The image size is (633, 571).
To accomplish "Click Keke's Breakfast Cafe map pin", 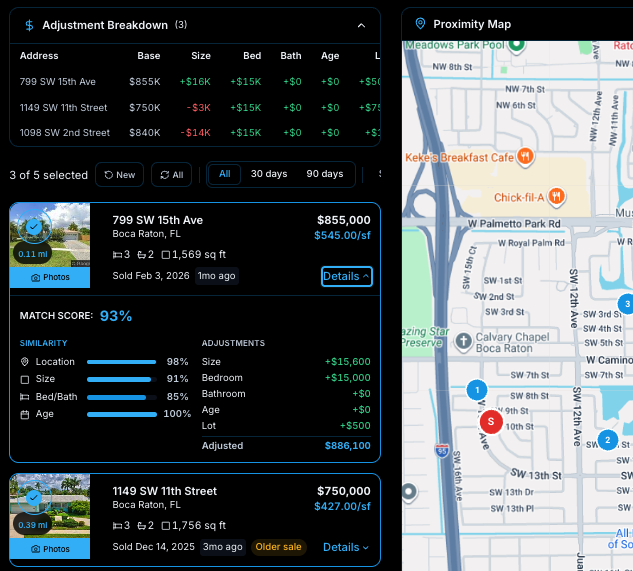I will click(x=526, y=157).
